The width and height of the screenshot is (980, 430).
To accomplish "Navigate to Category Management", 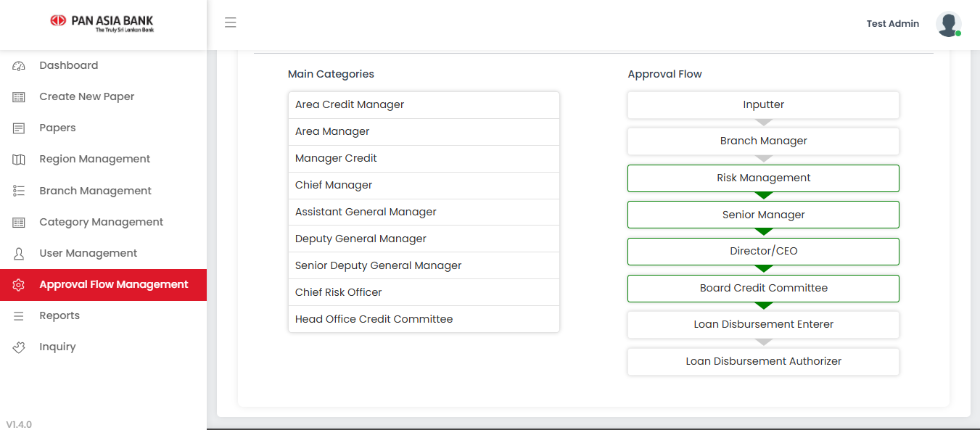I will click(x=103, y=222).
